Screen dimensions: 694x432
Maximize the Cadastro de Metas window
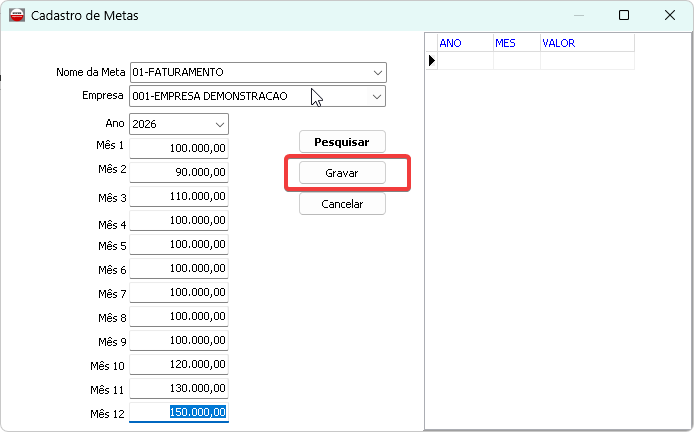(x=624, y=16)
